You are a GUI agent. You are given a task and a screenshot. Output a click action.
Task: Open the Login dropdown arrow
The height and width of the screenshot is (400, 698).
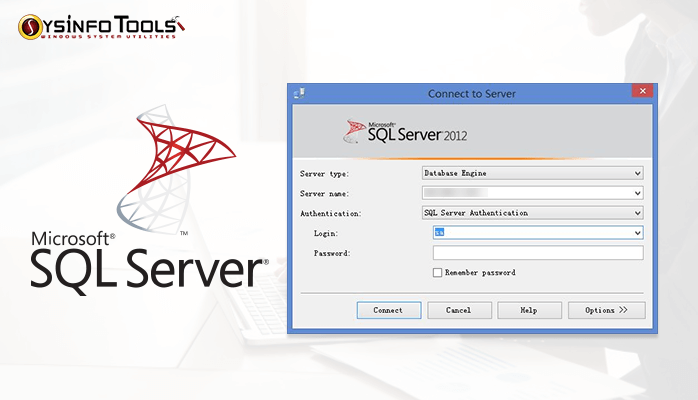tap(637, 233)
